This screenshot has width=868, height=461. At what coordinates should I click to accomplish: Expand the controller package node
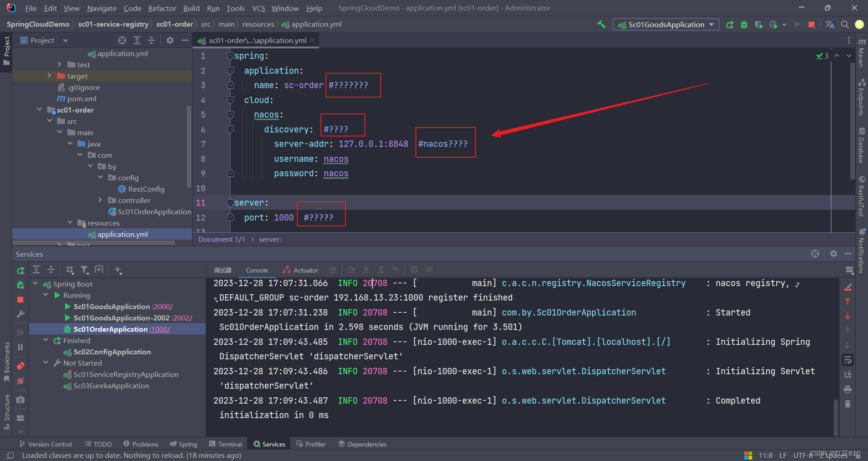coord(100,200)
